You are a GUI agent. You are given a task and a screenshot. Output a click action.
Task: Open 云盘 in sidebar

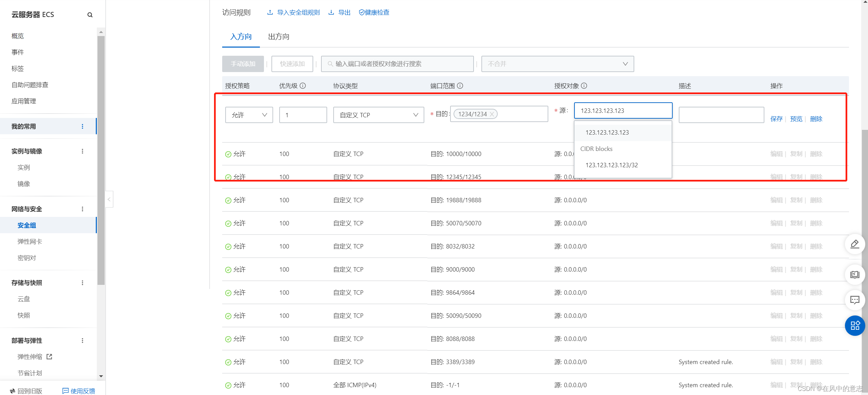tap(24, 299)
